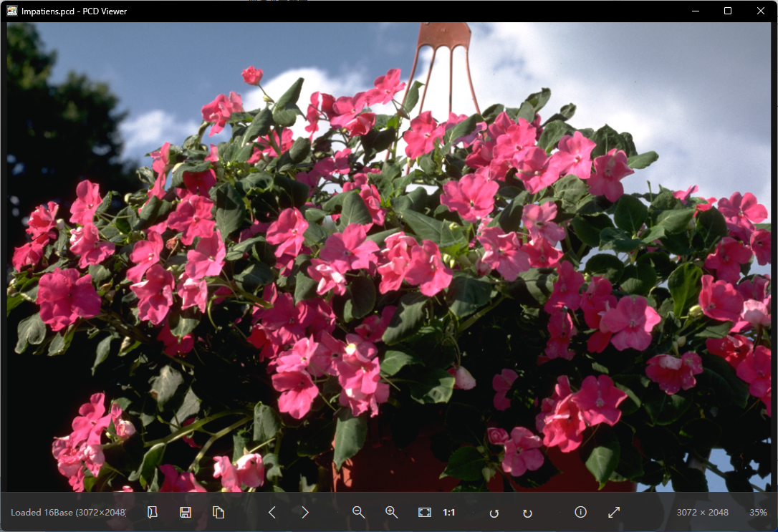Zoom out using the minus magnifier
Viewport: 778px width, 532px height.
click(359, 512)
